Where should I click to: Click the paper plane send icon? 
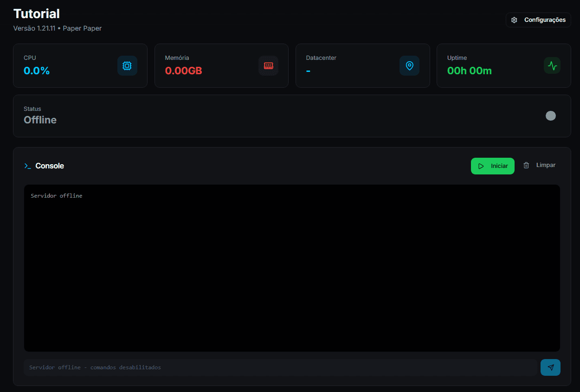pyautogui.click(x=550, y=367)
